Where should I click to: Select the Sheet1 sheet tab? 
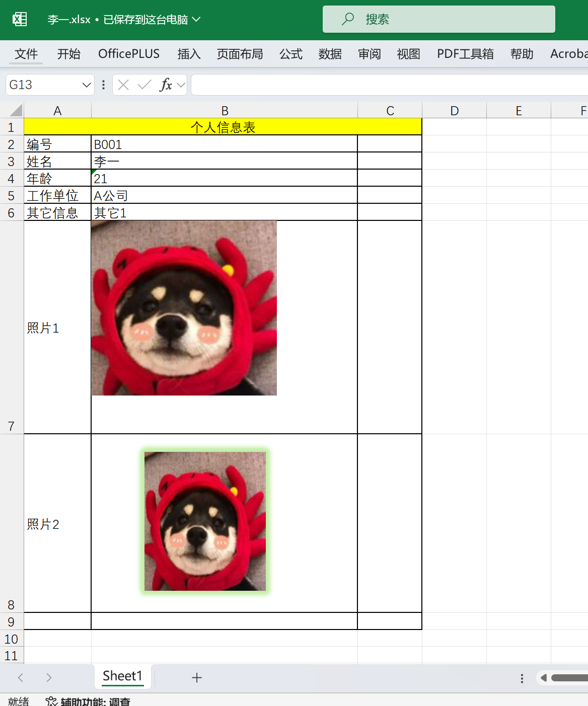click(x=122, y=676)
